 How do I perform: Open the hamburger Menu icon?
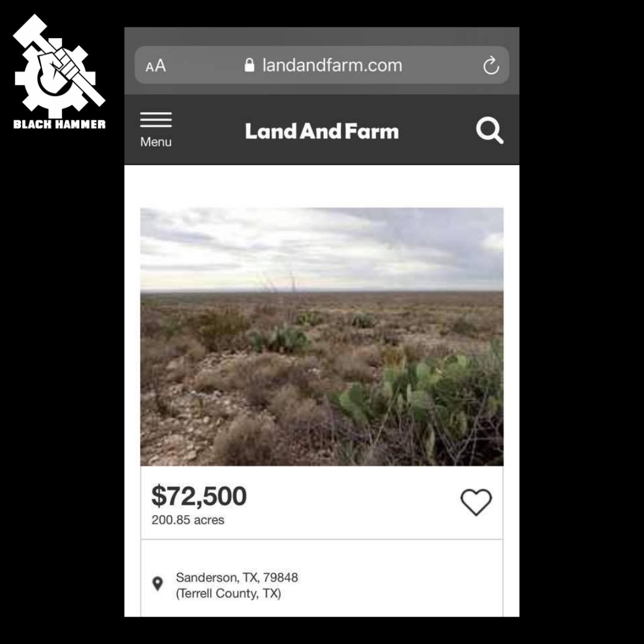point(156,119)
